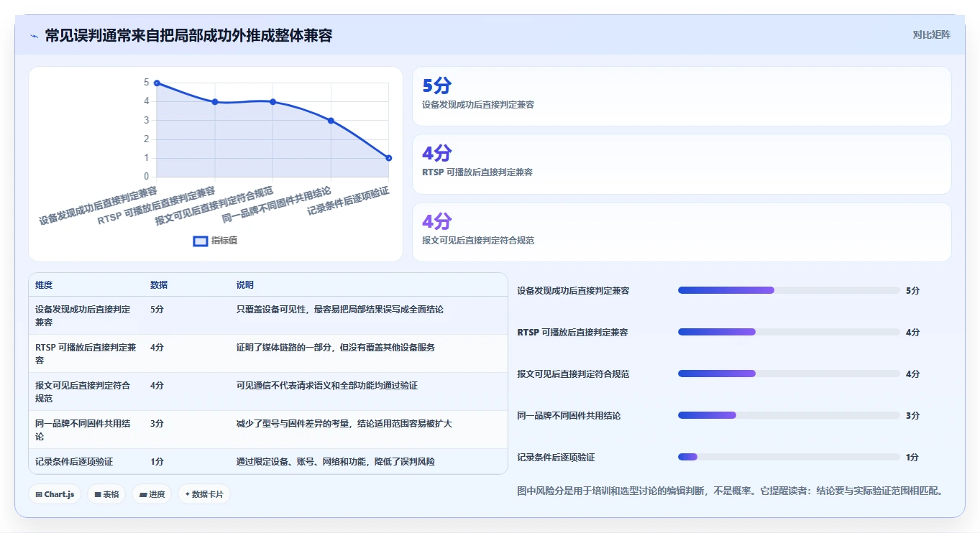Click the chart point for 记录条件后逐项验证
The image size is (980, 533).
coord(388,158)
